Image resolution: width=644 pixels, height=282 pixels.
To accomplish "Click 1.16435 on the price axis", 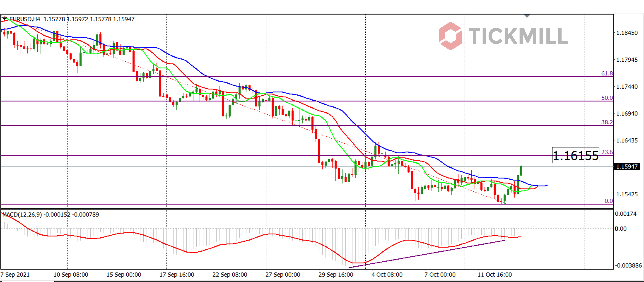I will click(x=627, y=140).
